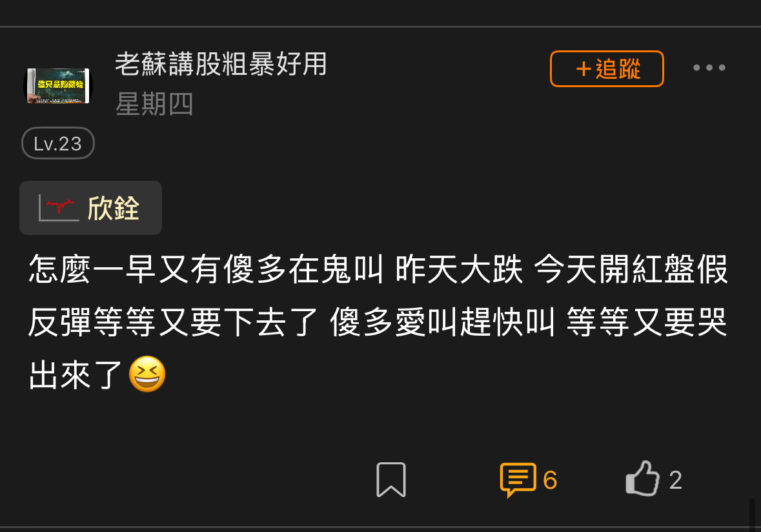The width and height of the screenshot is (761, 532).
Task: Click the plus sign inside the 追蹤 button
Action: (x=583, y=69)
